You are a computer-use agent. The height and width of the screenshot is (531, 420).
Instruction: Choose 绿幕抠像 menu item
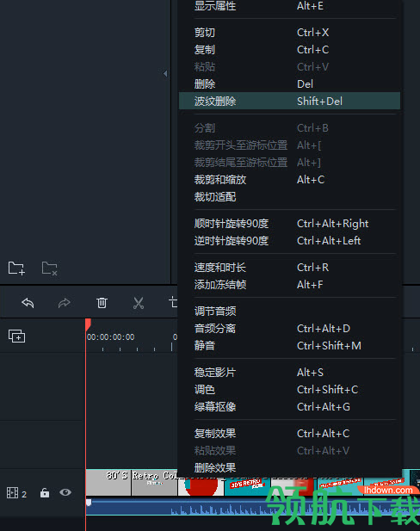click(289, 407)
